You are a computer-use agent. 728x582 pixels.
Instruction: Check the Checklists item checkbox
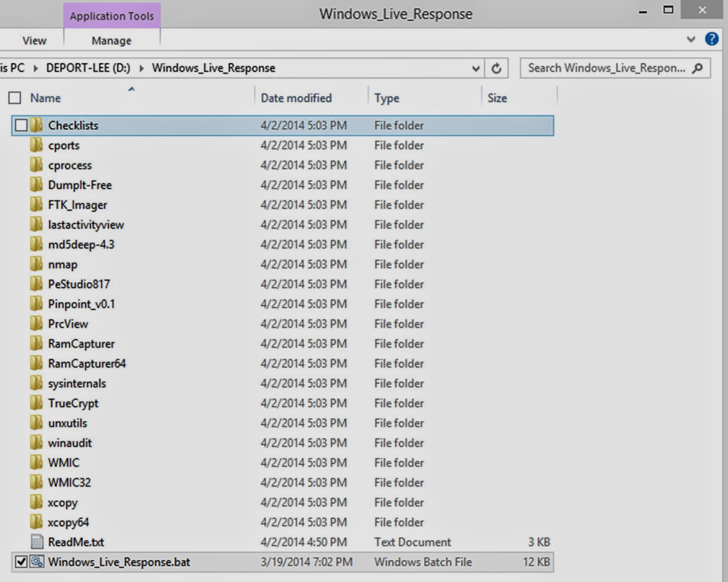(x=20, y=125)
